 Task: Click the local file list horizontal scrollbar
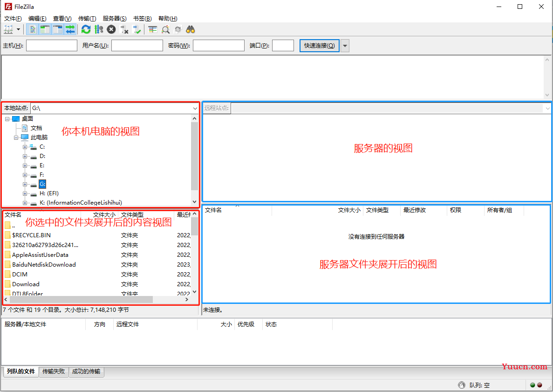click(82, 300)
